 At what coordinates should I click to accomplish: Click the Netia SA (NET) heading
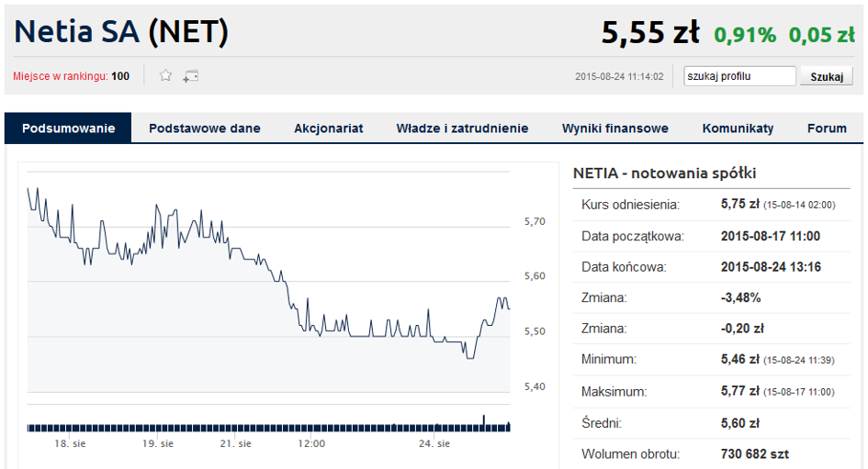pos(121,31)
